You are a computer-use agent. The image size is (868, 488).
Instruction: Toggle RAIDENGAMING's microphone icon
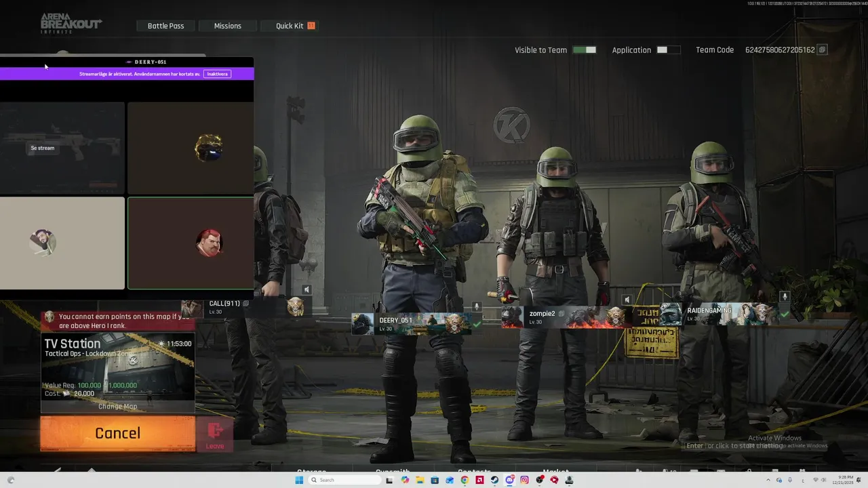(785, 296)
